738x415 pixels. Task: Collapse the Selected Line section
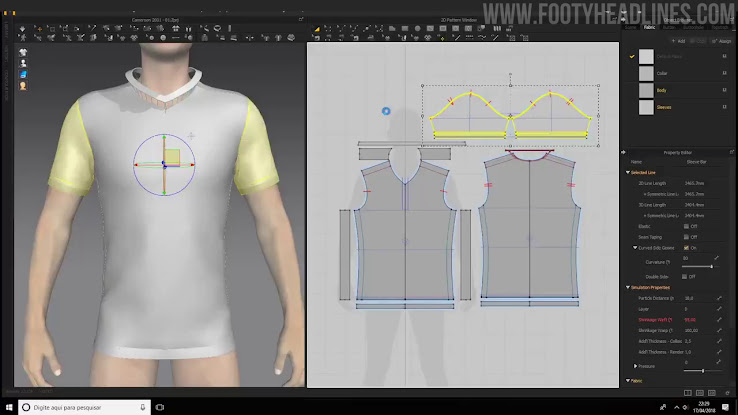(x=628, y=172)
